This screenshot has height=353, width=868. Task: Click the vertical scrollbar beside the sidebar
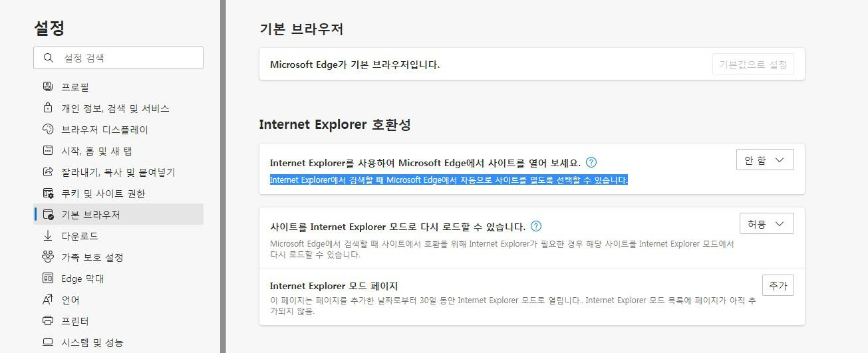[223, 176]
